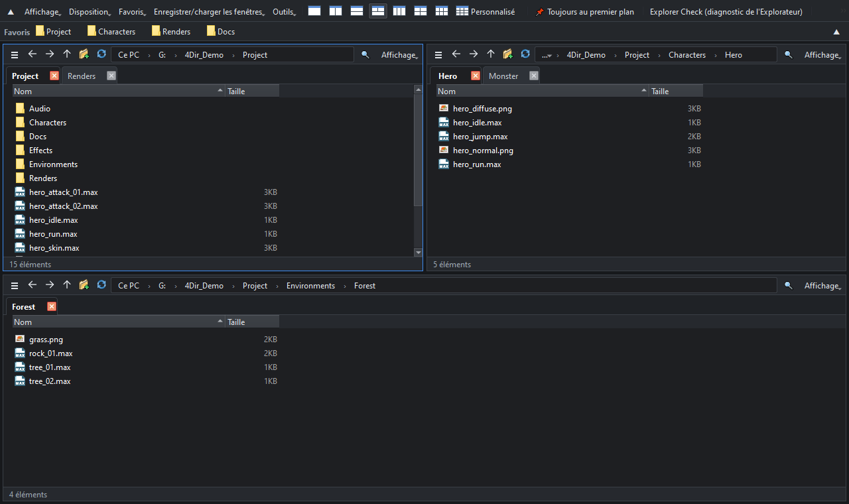The image size is (849, 504).
Task: Click the search icon in the Hero pane
Action: pos(788,54)
